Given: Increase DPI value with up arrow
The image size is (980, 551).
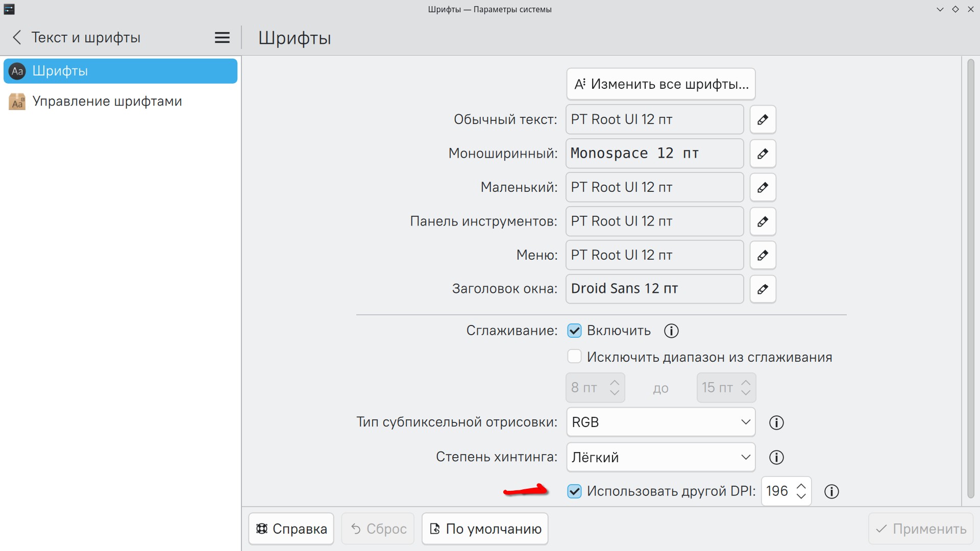Looking at the screenshot, I should (801, 486).
